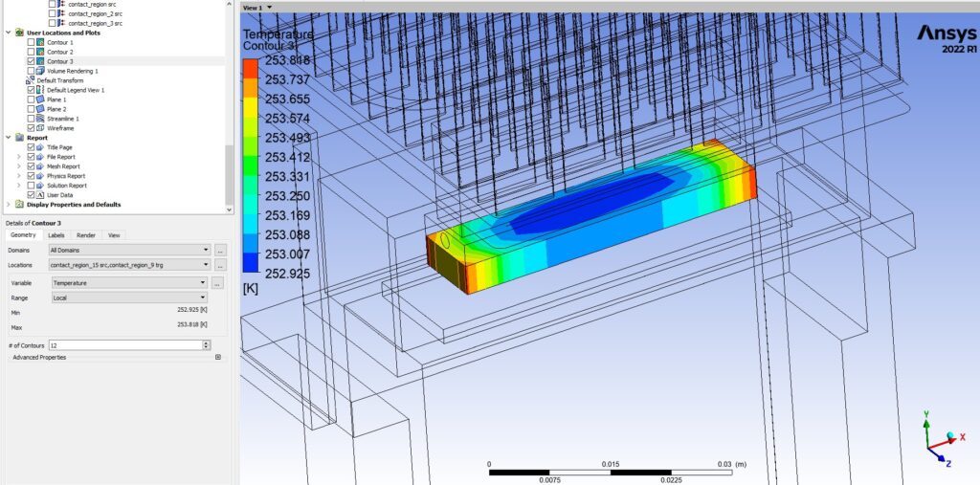Click the ellipsis button beside Domains

click(219, 250)
